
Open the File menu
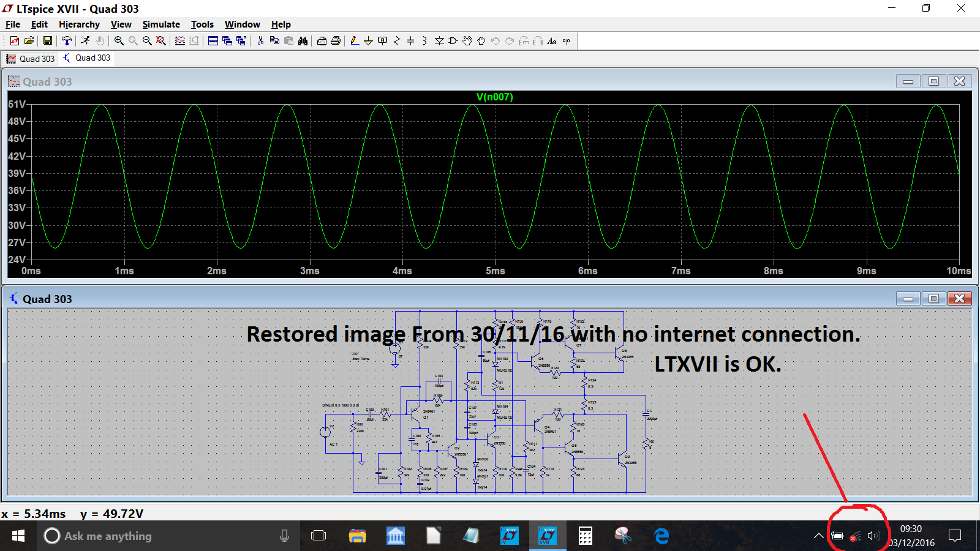(13, 24)
